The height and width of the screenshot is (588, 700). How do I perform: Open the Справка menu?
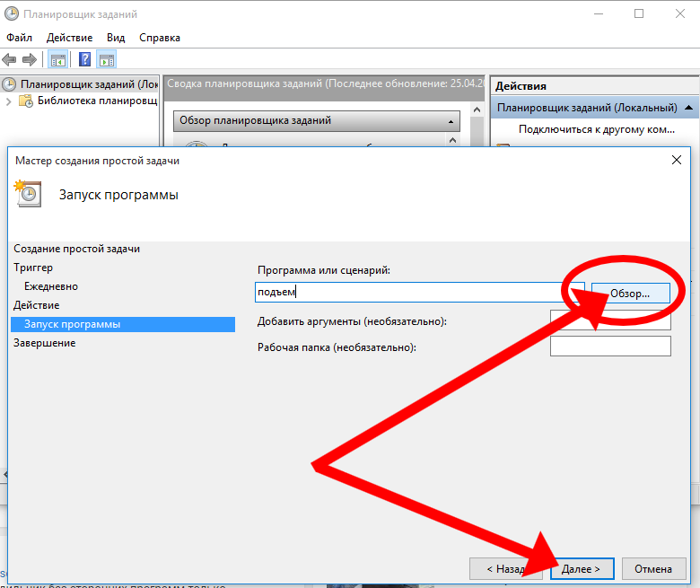click(x=160, y=38)
